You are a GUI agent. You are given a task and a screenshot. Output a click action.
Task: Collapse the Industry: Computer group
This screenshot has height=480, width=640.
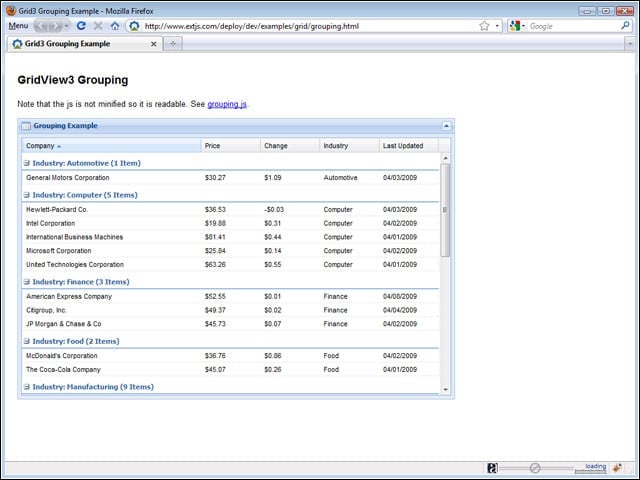[x=27, y=195]
